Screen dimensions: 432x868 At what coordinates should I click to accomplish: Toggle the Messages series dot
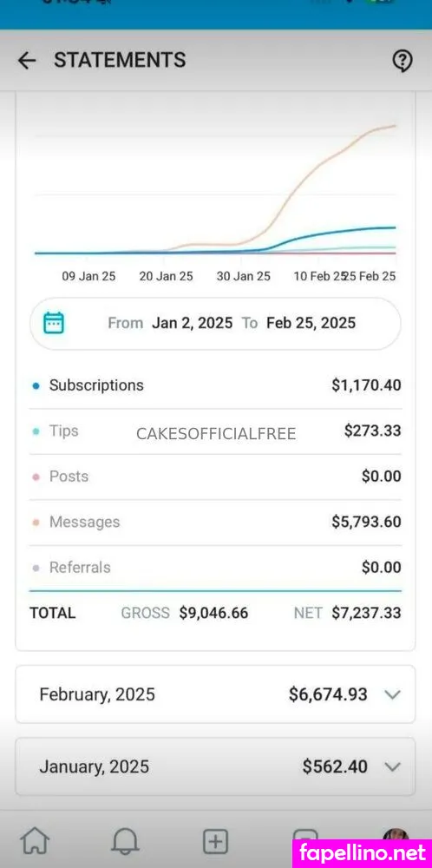36,522
